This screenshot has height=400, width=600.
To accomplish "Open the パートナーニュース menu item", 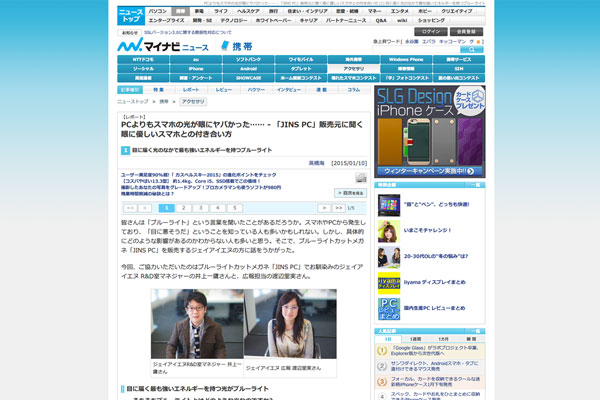I will pyautogui.click(x=346, y=21).
